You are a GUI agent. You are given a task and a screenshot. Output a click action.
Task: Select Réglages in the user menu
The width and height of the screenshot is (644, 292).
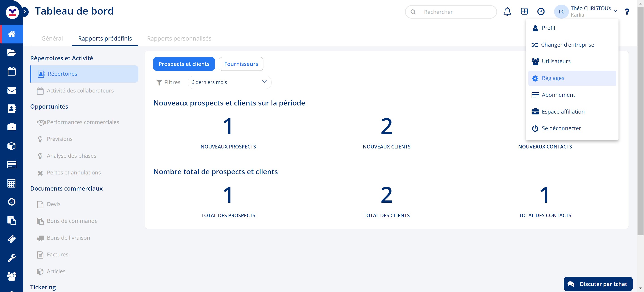click(x=572, y=78)
